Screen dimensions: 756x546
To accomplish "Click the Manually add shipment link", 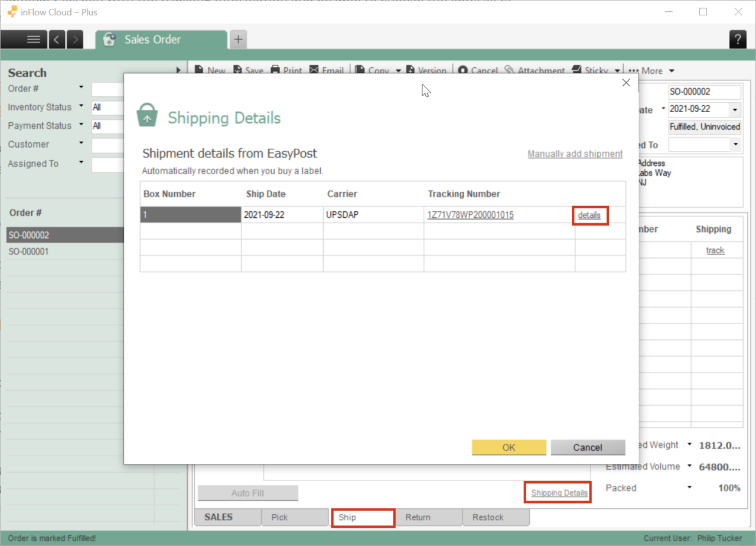I will pyautogui.click(x=575, y=153).
